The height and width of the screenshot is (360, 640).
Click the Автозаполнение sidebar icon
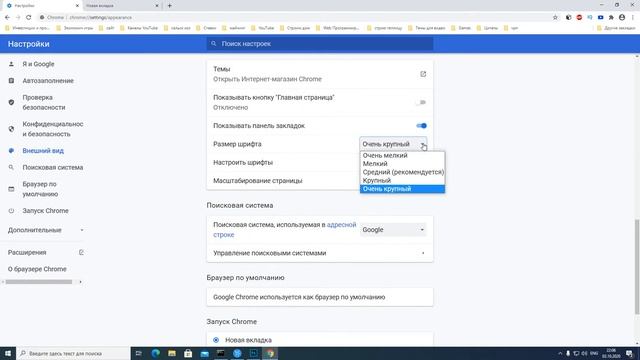(x=11, y=81)
